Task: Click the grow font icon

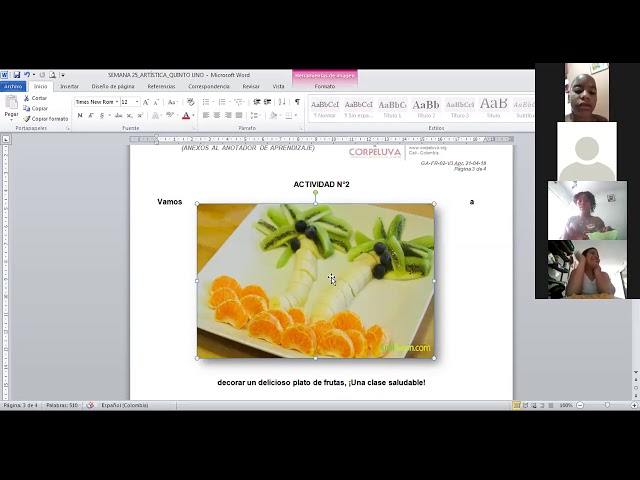Action: pos(146,102)
